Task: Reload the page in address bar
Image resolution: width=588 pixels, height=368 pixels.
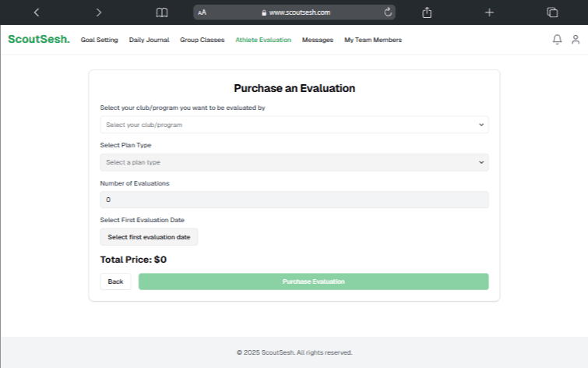Action: click(x=388, y=12)
